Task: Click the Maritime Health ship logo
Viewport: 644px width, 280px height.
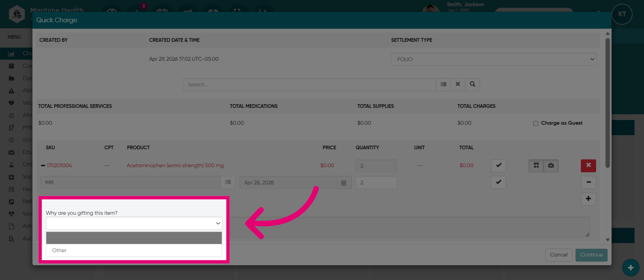Action: (17, 14)
